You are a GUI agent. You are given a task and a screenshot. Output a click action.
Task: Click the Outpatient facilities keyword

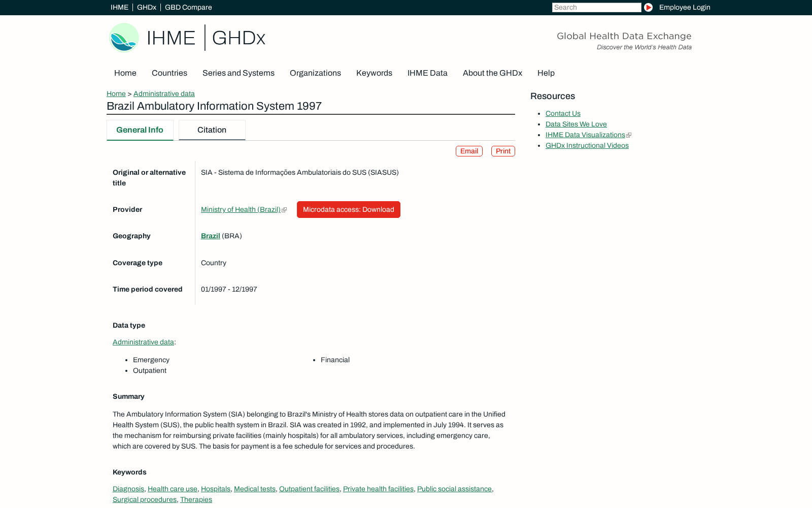tap(309, 489)
